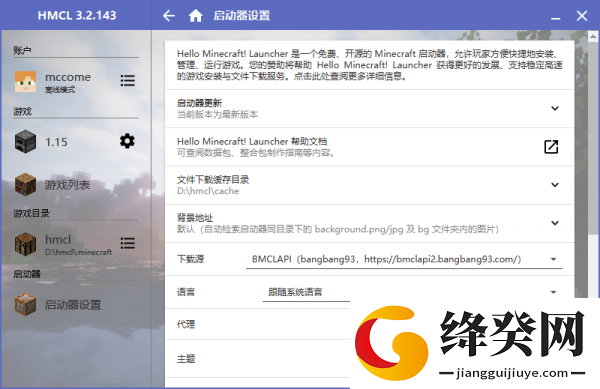Click the furnace icon for 1.15
600x389 pixels.
click(x=25, y=142)
